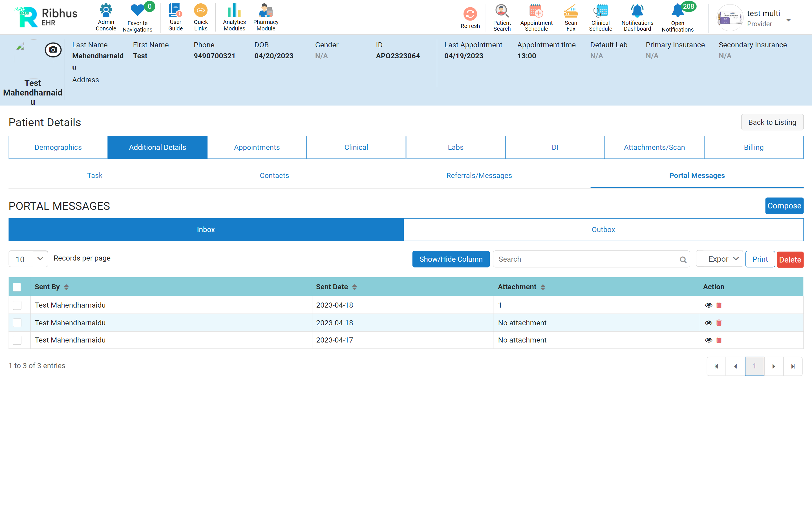Go to the Referrals/Messages sub-tab
Screen dimensions: 812x507
[479, 176]
